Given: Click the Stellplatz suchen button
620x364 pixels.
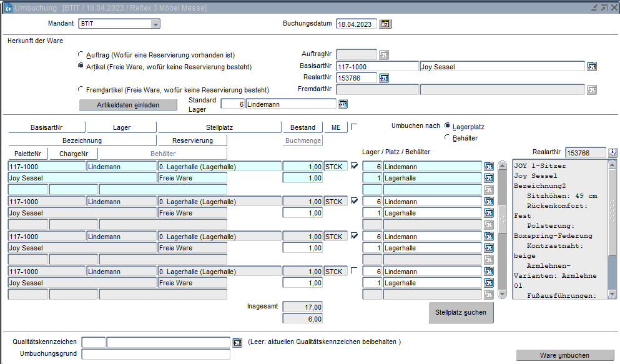Looking at the screenshot, I should [x=461, y=312].
